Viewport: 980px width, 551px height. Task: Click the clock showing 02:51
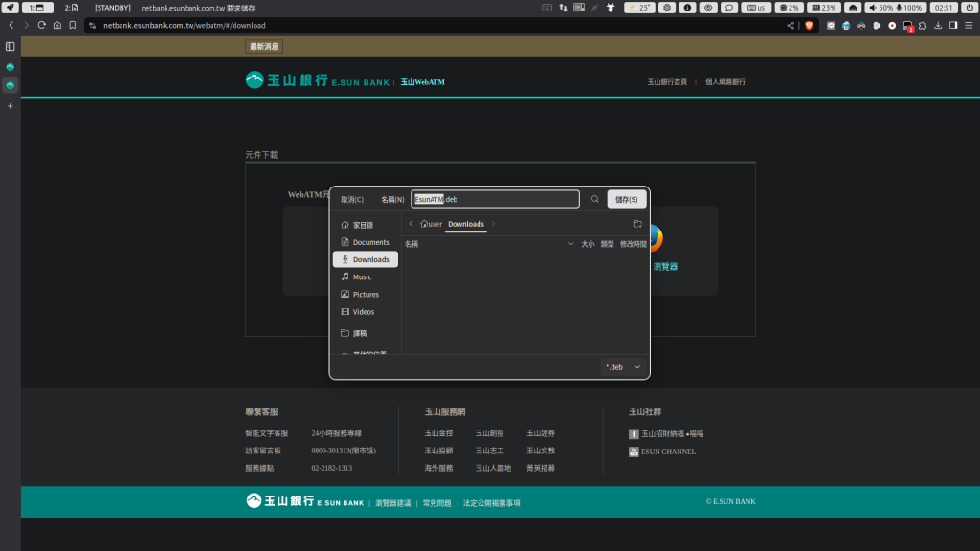pyautogui.click(x=944, y=8)
